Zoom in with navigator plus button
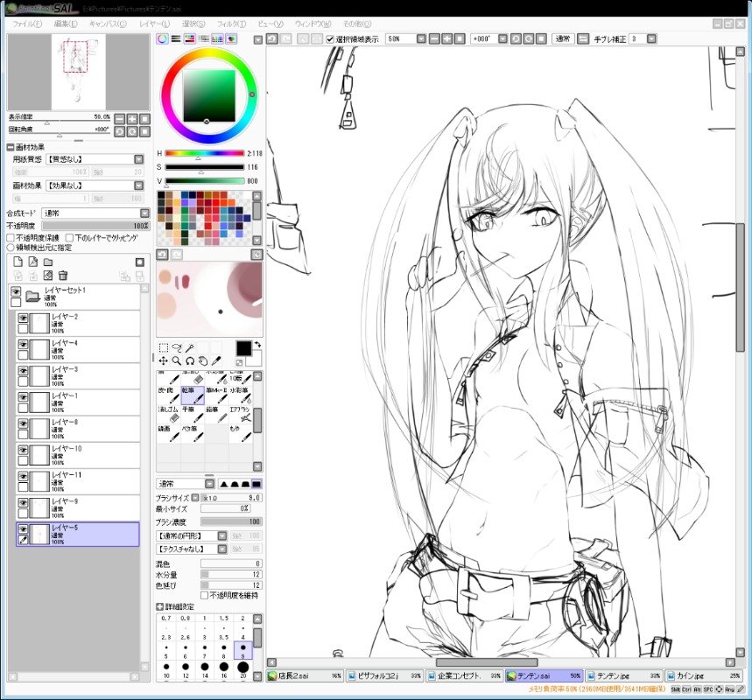The image size is (752, 700). (x=132, y=119)
